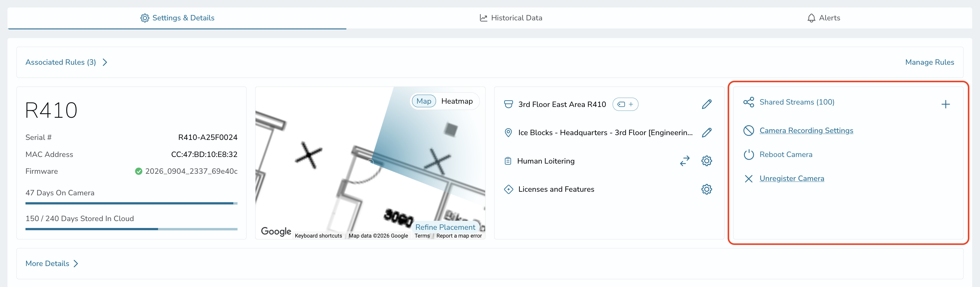The height and width of the screenshot is (287, 980).
Task: Open the Human Loitering gear settings
Action: [x=707, y=161]
